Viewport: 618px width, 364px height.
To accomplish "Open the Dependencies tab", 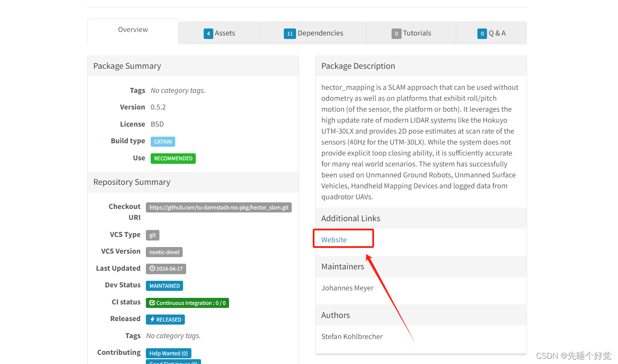I will (x=313, y=33).
